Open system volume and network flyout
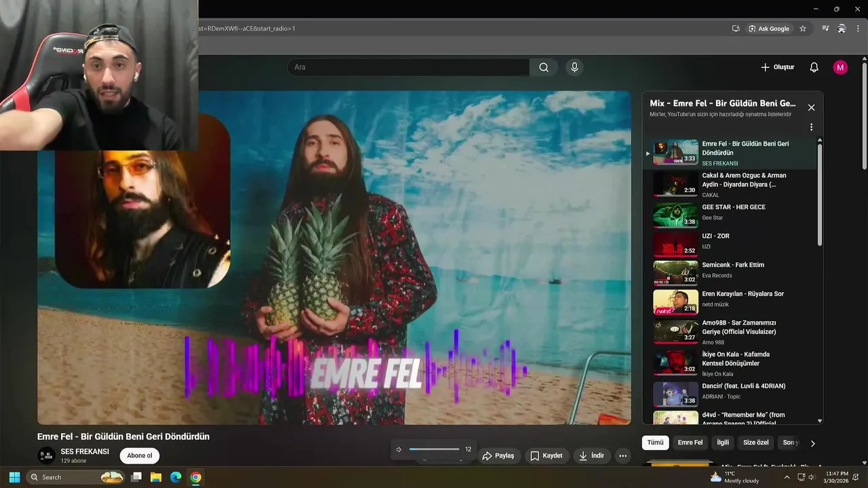 pos(806,477)
